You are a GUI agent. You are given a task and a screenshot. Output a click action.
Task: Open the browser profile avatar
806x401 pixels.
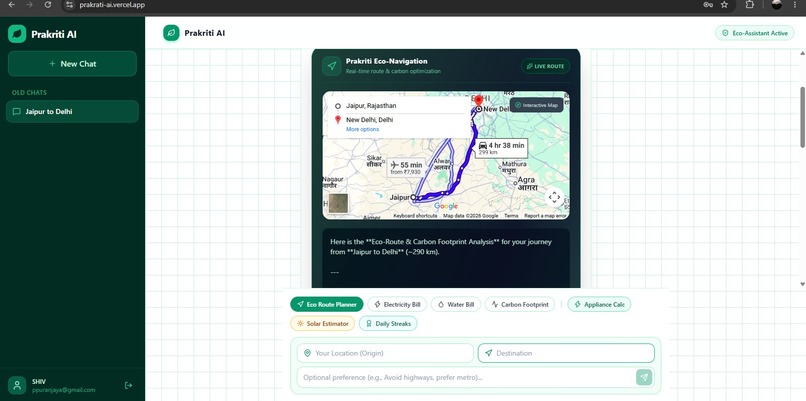coord(777,5)
